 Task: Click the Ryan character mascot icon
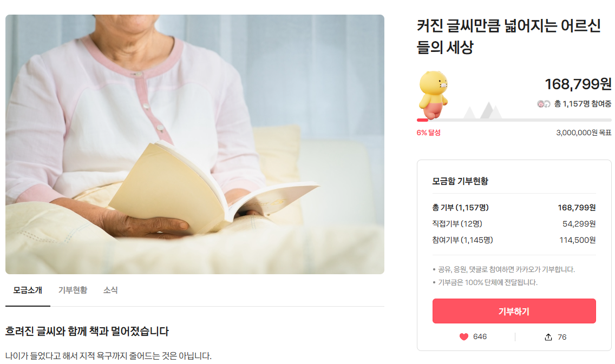click(433, 95)
